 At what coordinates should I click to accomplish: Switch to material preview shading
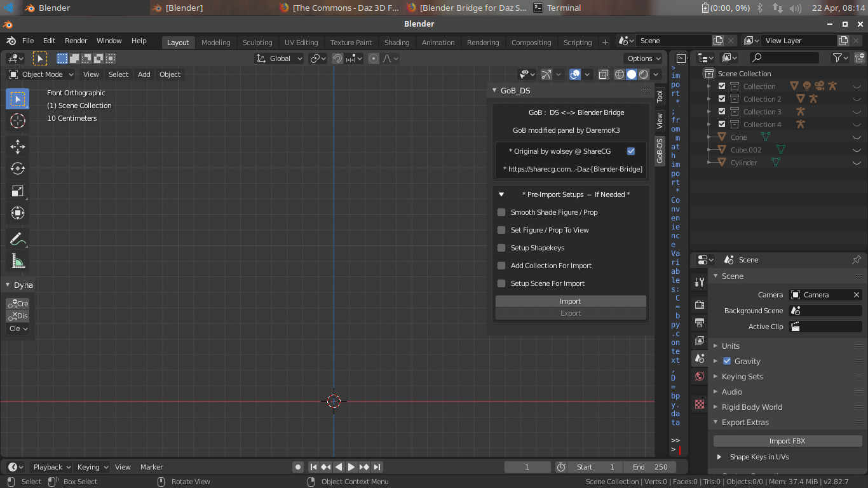tap(644, 74)
